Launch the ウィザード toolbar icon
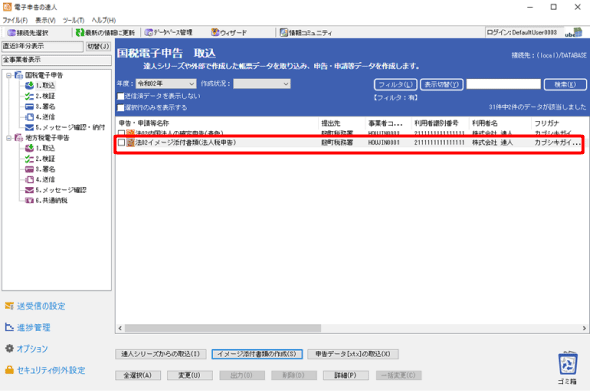This screenshot has height=391, width=590. [215, 32]
